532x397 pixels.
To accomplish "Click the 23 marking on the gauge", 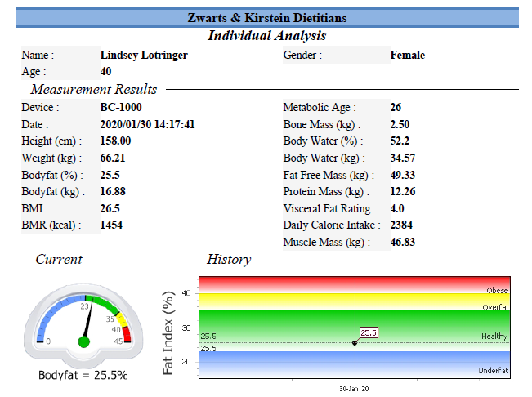I will [x=84, y=307].
